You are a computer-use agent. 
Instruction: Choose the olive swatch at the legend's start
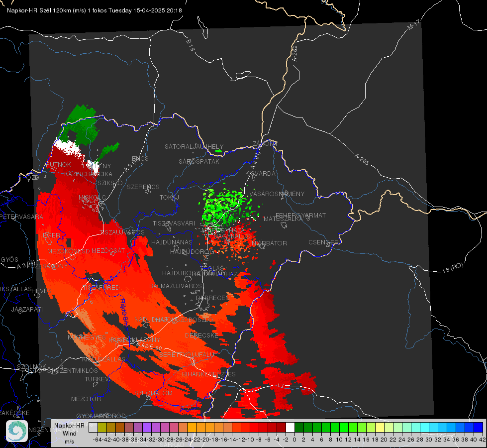click(102, 427)
